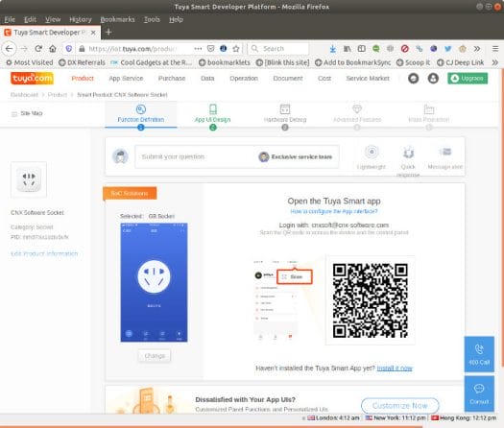The image size is (504, 428).
Task: Open the bookmarklets bookmark folder
Action: [225, 62]
